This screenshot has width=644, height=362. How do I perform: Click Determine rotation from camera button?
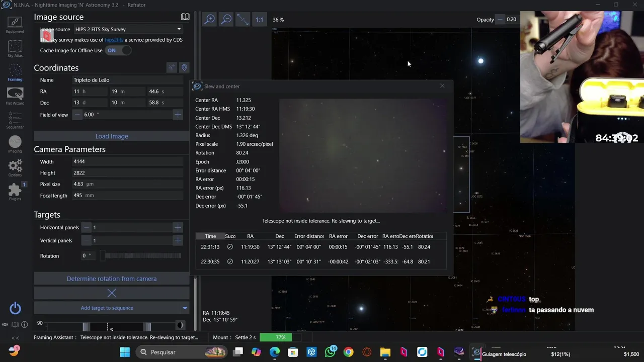coord(112,279)
